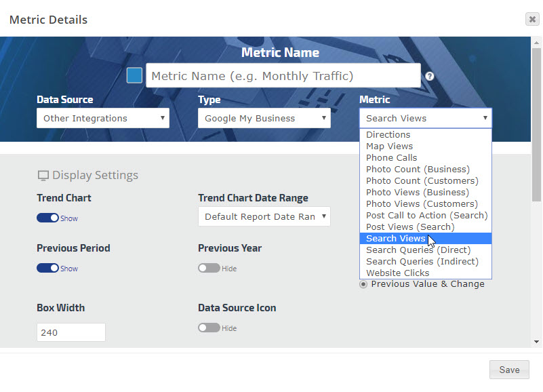The height and width of the screenshot is (392, 543).
Task: Pick Website Clicks from the list
Action: pyautogui.click(x=397, y=273)
